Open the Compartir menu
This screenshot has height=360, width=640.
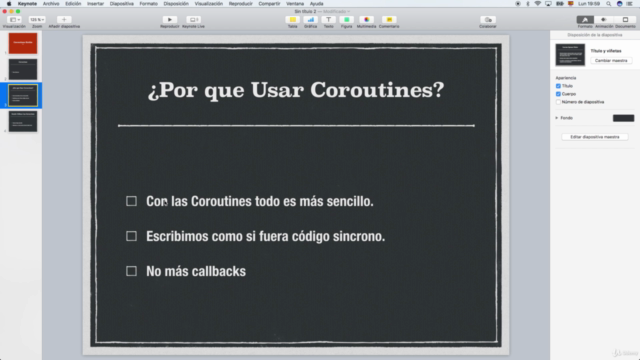(269, 4)
